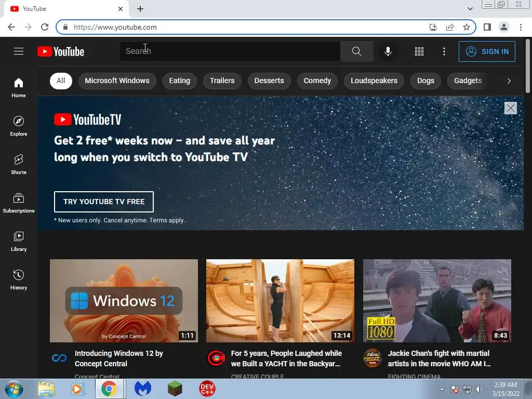
Task: Open Library in sidebar
Action: pyautogui.click(x=19, y=241)
